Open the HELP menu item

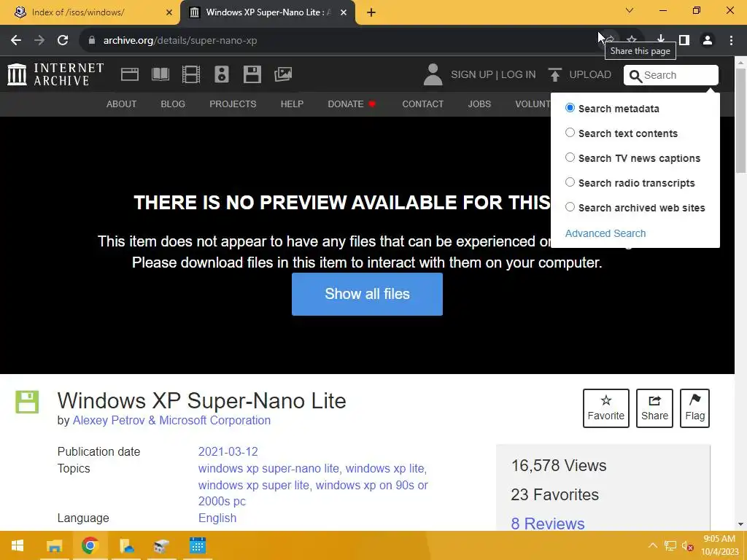(292, 104)
